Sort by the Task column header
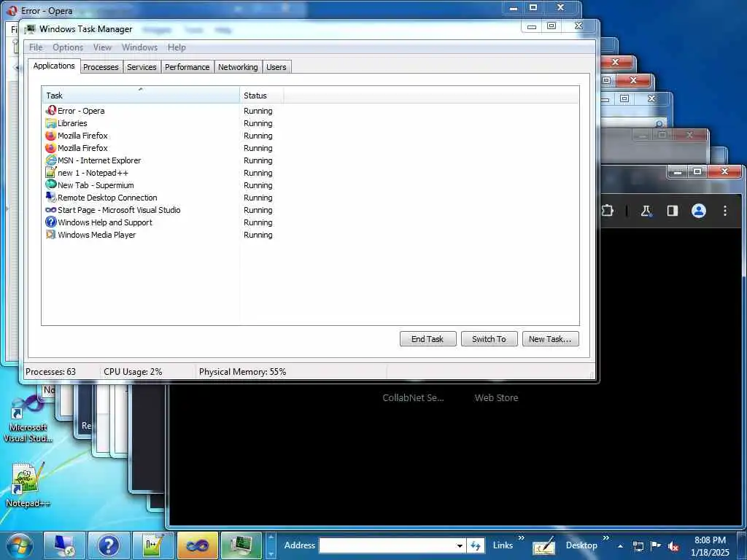Viewport: 747px width, 560px height. 141,96
